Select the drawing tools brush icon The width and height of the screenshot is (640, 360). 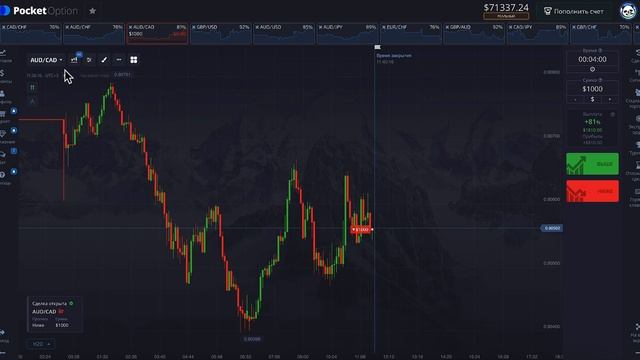pyautogui.click(x=104, y=60)
